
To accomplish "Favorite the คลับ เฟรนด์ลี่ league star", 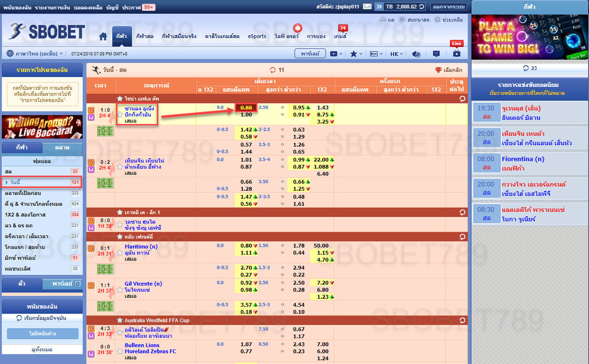I will click(x=120, y=237).
